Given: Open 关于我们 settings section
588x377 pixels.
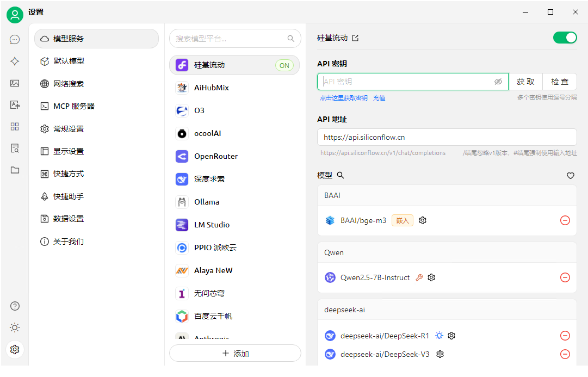Looking at the screenshot, I should tap(96, 241).
